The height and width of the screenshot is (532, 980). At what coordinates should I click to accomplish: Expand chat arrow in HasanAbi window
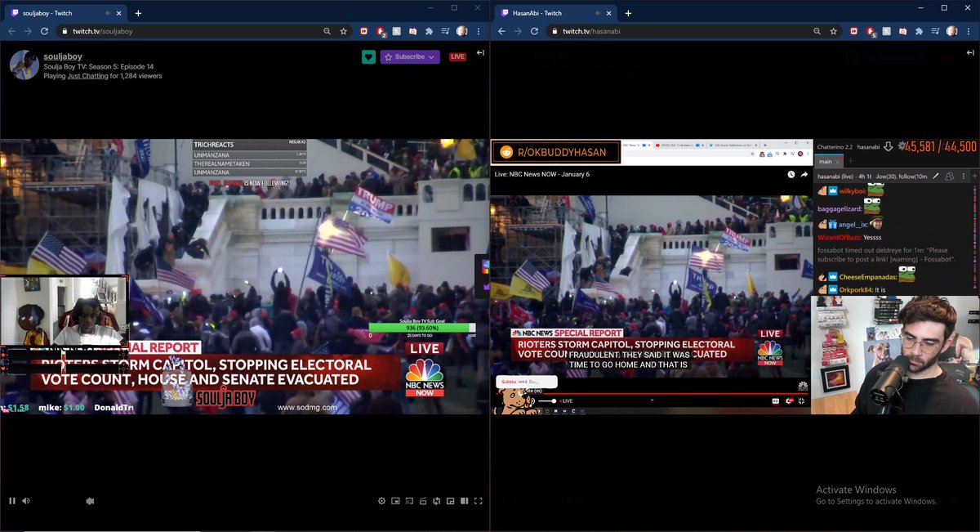coord(969,53)
